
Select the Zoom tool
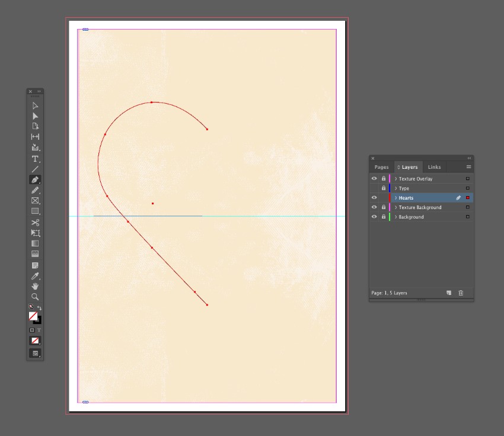pos(35,297)
